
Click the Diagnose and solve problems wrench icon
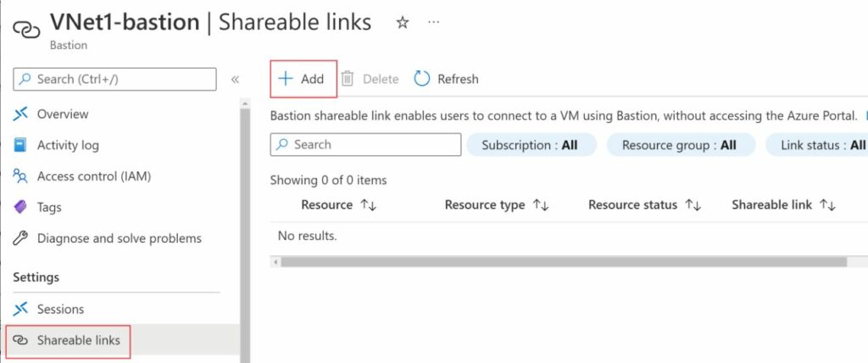point(21,238)
